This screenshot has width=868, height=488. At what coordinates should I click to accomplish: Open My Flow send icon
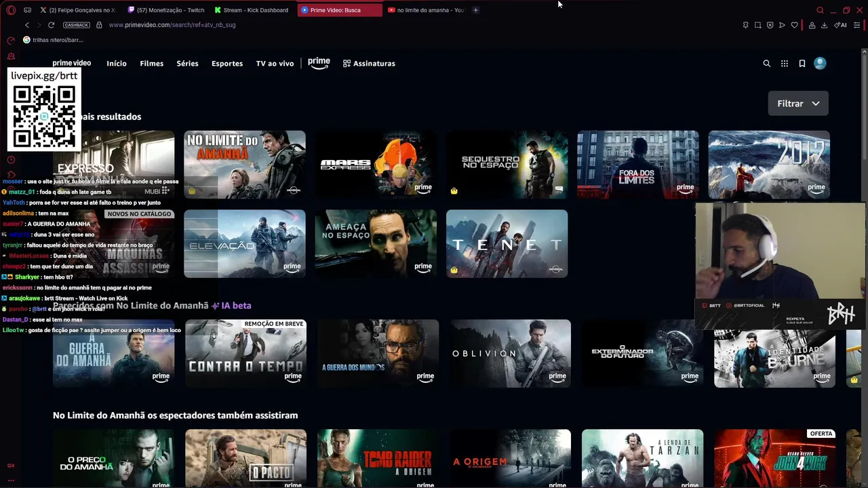[782, 25]
